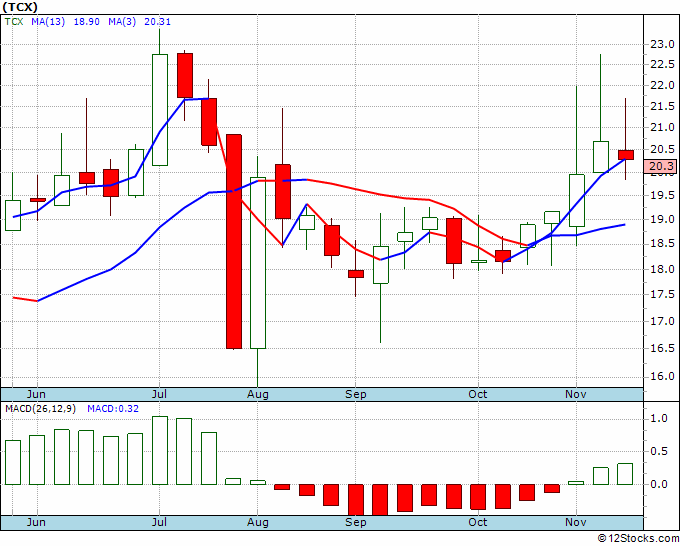The image size is (680, 546).
Task: Click Sep on the price chart time axis
Action: [356, 394]
